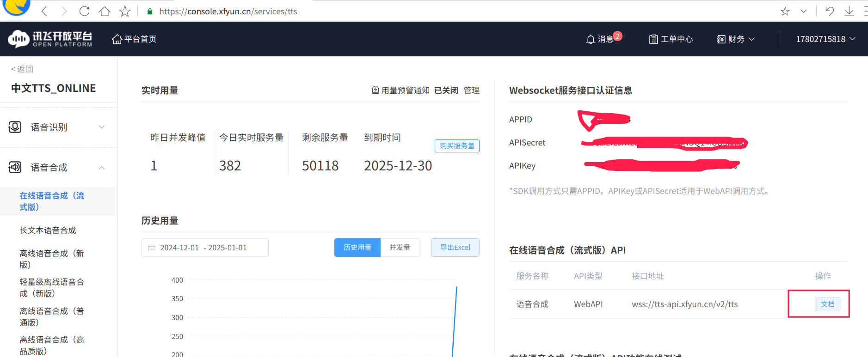The image size is (868, 357).
Task: Click the clipboard icon beside 工单中心
Action: coord(653,39)
